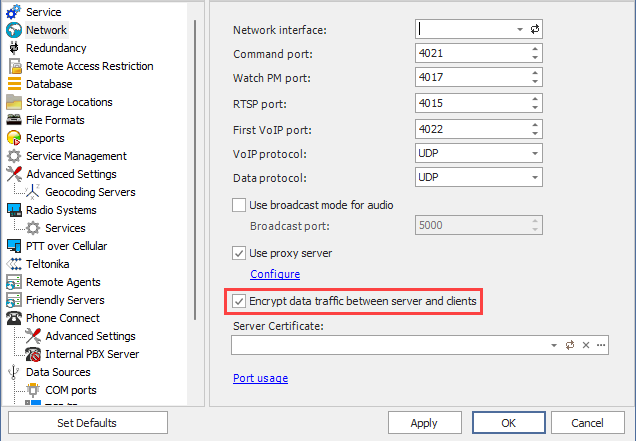Click the Reports icon in sidebar
Screen dimensions: 636x441
point(14,138)
